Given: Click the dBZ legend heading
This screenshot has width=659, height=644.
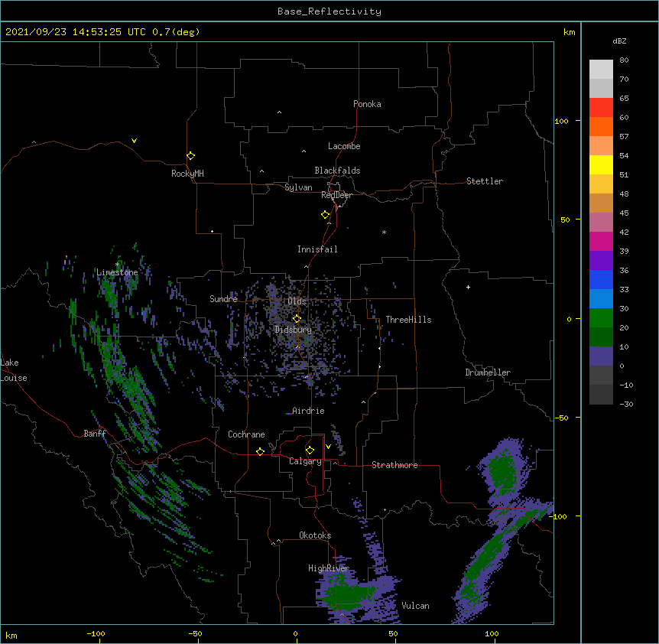Looking at the screenshot, I should tap(619, 41).
